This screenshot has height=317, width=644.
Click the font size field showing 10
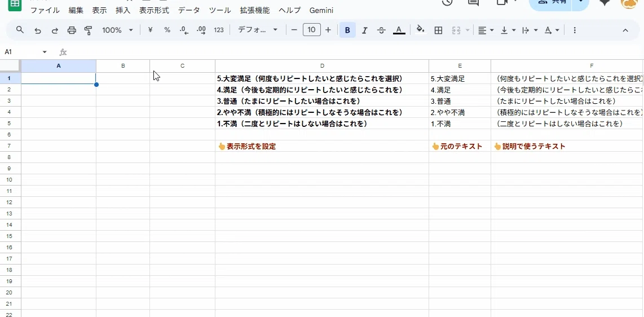tap(312, 30)
